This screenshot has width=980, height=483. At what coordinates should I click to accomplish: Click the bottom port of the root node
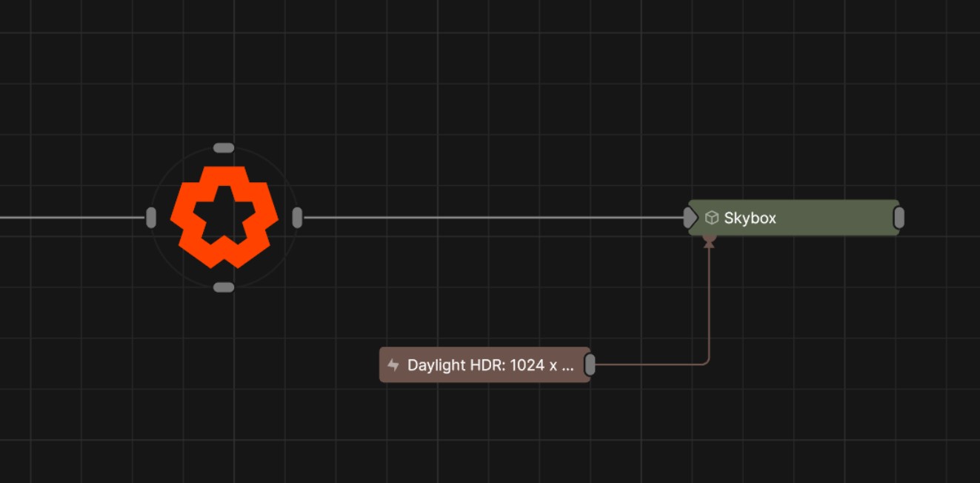pos(224,287)
